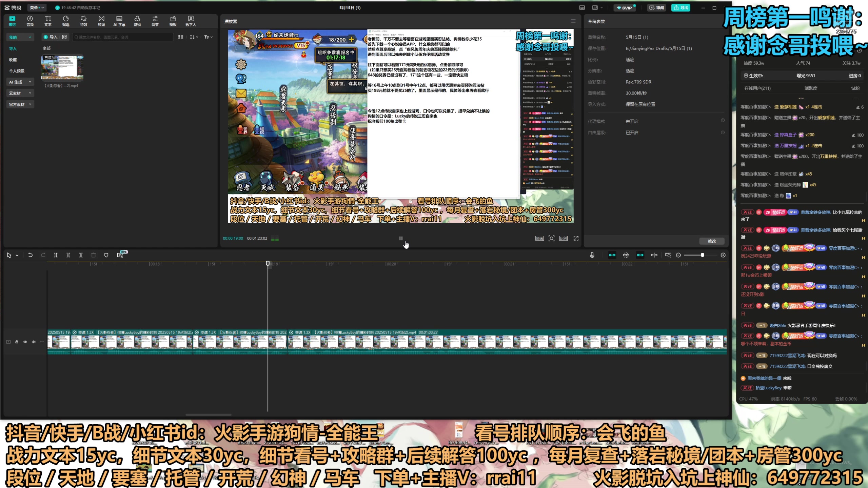
Task: Click the player zoom-focus icon
Action: click(x=552, y=238)
